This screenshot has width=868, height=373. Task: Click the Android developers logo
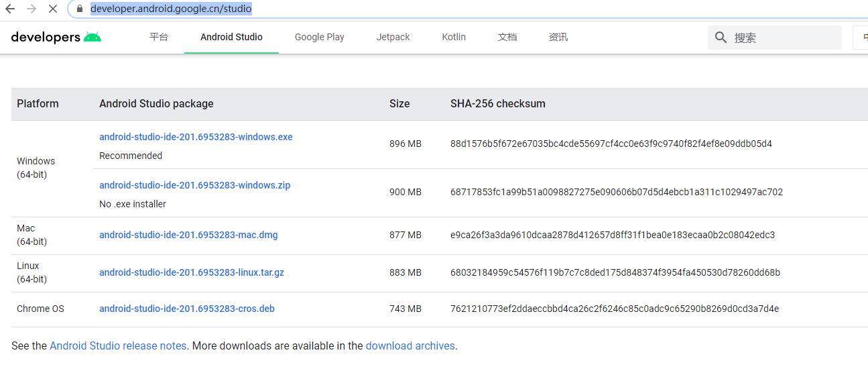(x=56, y=37)
